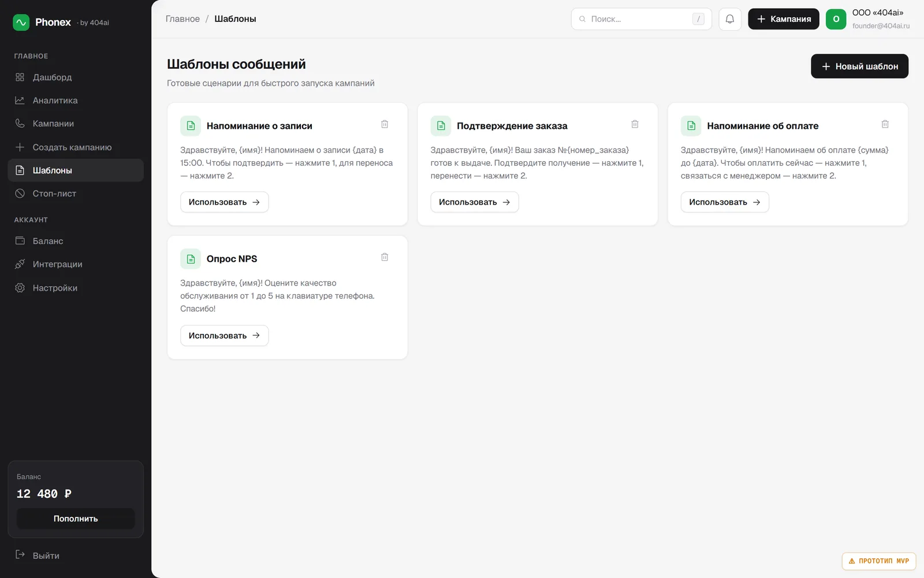
Task: Use the Опрос NPS template
Action: click(224, 336)
